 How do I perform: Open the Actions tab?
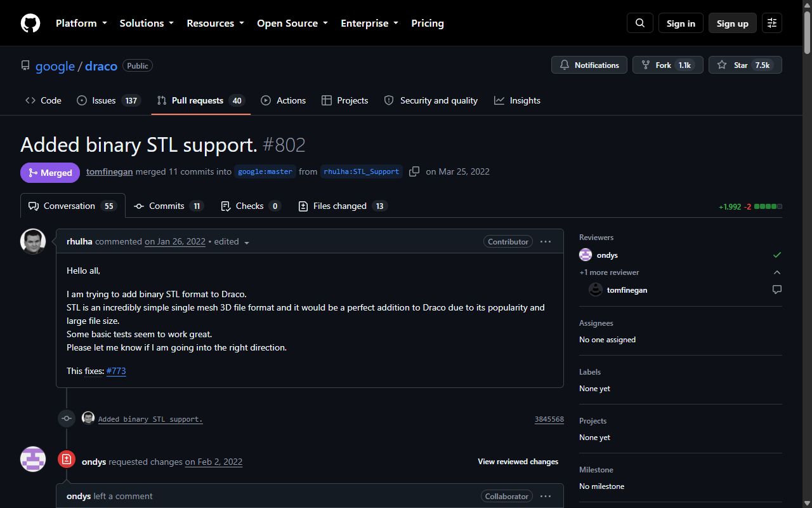coord(283,100)
